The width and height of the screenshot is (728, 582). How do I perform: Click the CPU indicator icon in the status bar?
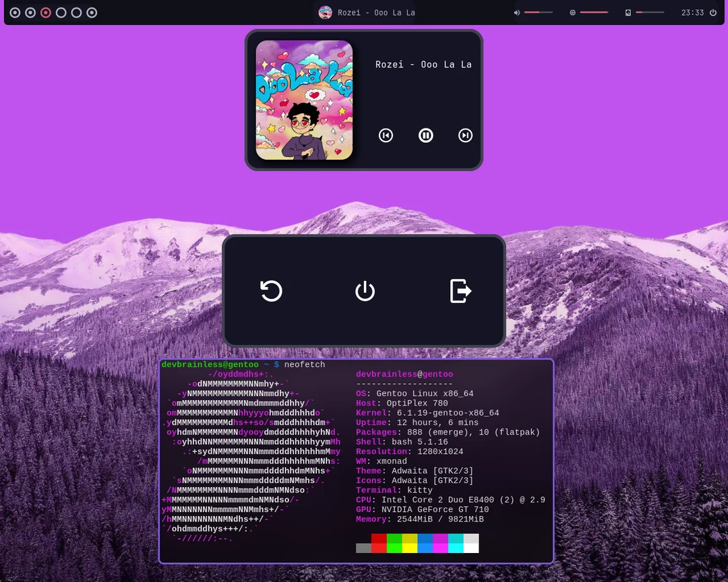click(x=572, y=12)
